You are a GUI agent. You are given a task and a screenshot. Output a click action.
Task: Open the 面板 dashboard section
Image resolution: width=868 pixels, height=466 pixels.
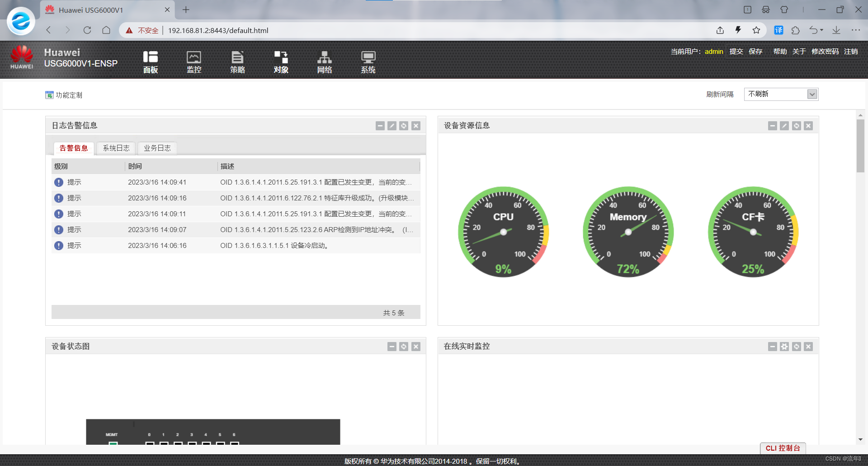[x=151, y=62]
